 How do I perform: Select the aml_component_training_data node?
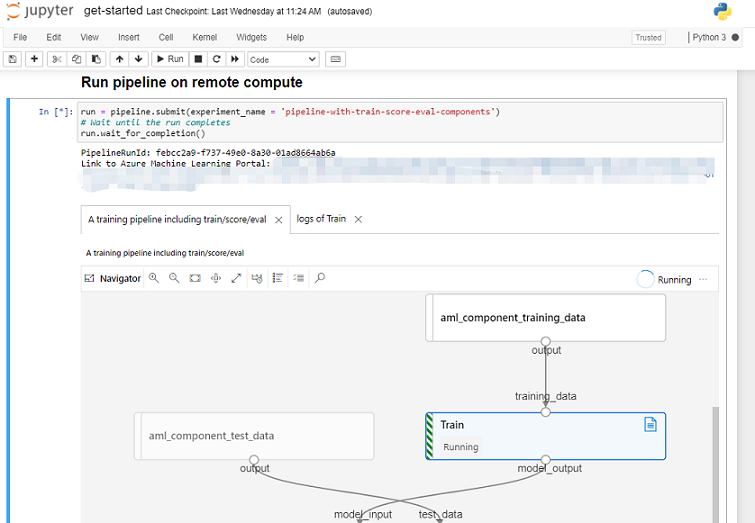pos(546,318)
